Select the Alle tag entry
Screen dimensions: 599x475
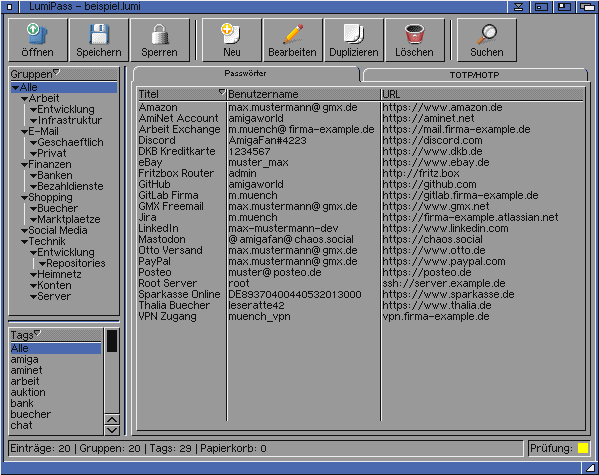pos(56,348)
